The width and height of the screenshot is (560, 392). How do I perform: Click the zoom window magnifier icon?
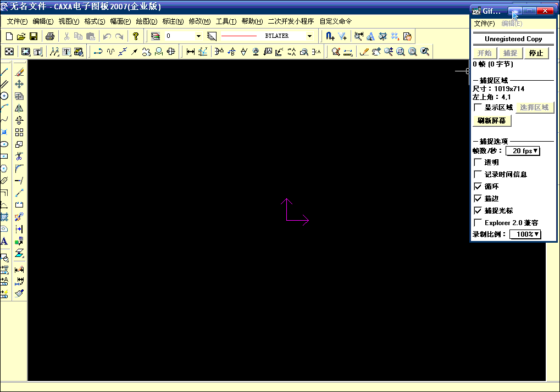tap(401, 52)
